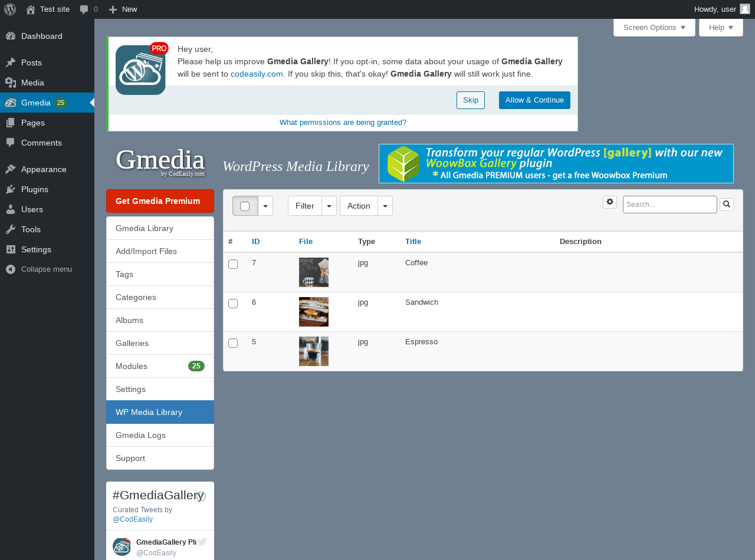Open the Coffee image thumbnail

(314, 272)
